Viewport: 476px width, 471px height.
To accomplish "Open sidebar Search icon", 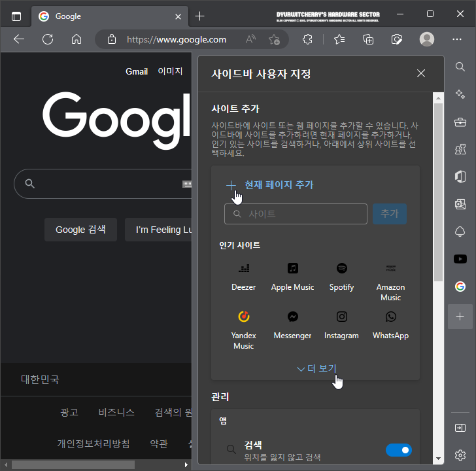I will coord(460,67).
